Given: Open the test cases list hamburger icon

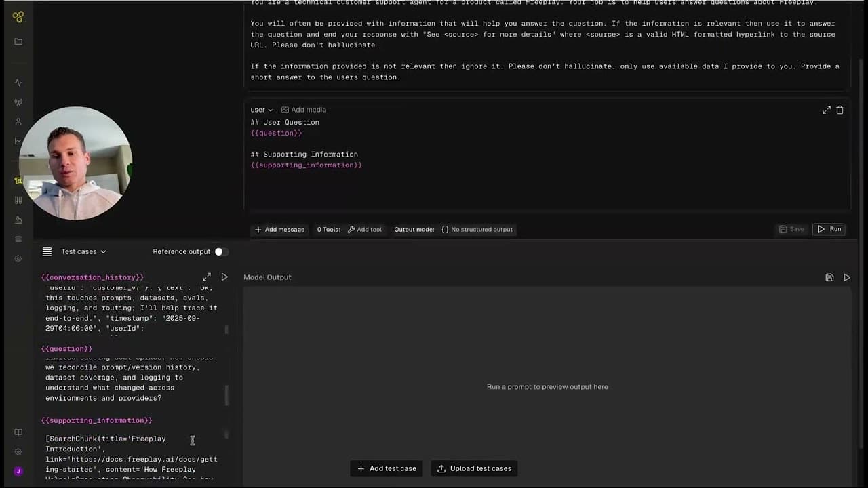Looking at the screenshot, I should point(47,251).
